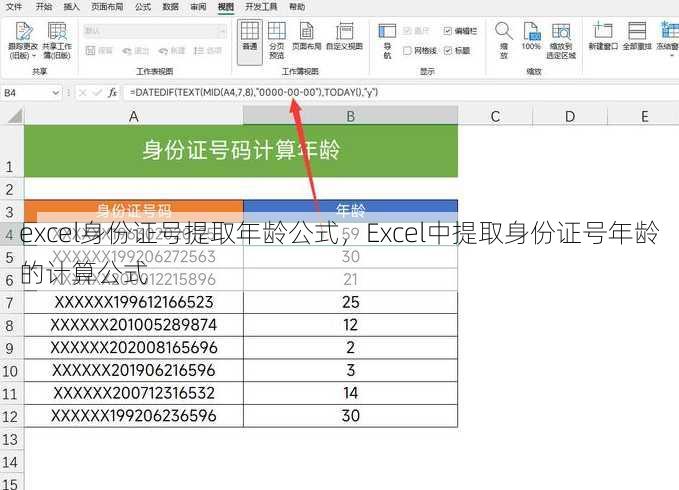Click the age cell showing 25
Screen dimensions: 679x490
coord(350,302)
